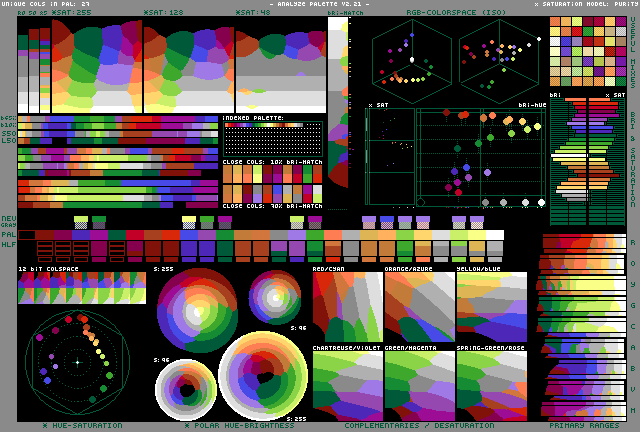Click the 'HLF' row label

coord(9,245)
